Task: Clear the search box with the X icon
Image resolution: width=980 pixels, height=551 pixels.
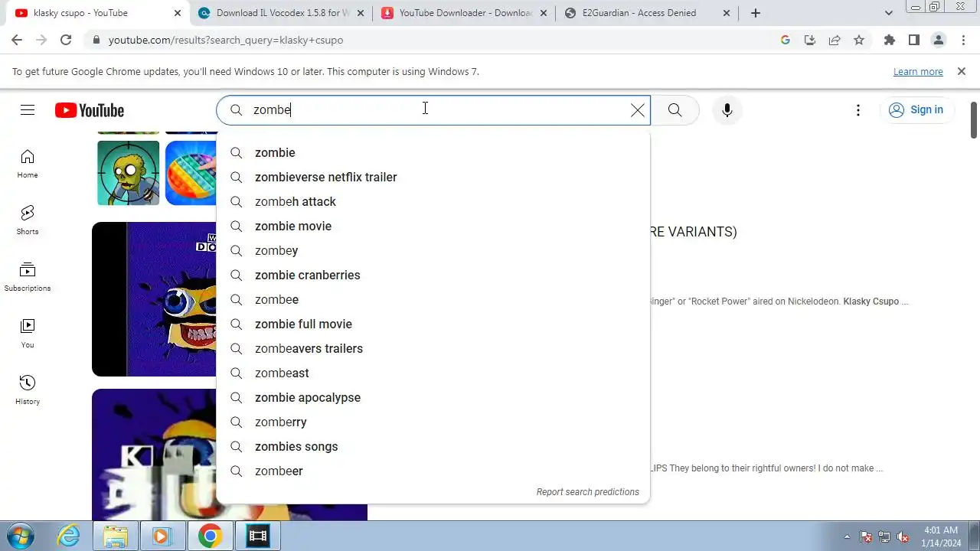Action: 637,110
